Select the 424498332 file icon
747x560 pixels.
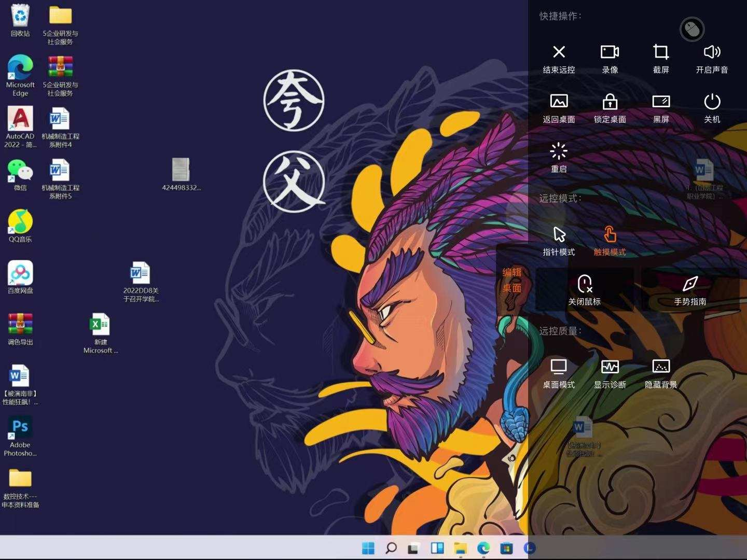click(x=181, y=175)
